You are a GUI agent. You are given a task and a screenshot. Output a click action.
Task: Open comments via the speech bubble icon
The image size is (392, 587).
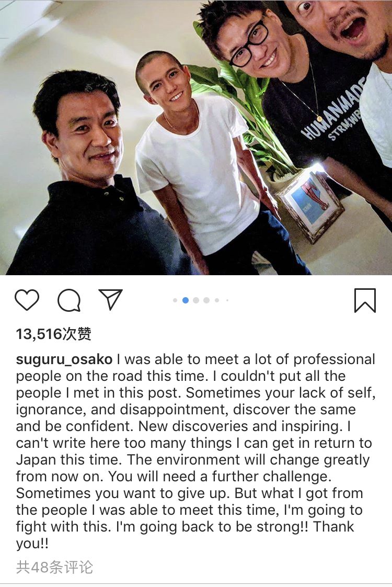[x=69, y=300]
